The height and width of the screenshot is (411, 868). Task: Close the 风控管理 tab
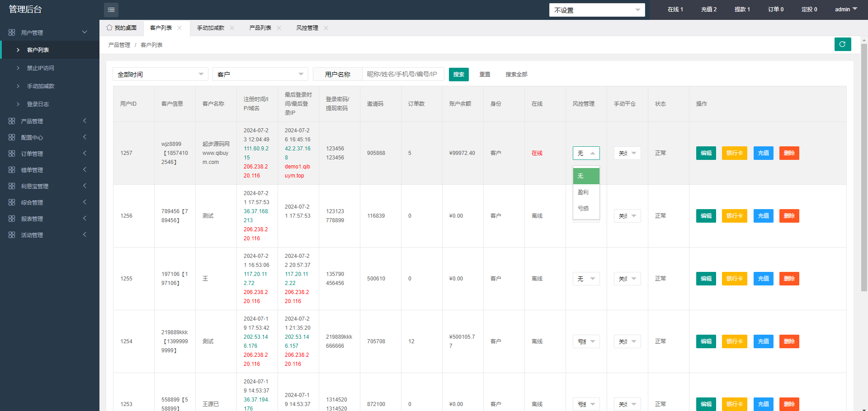point(326,28)
